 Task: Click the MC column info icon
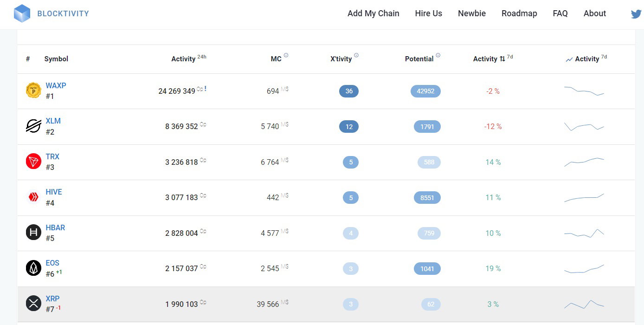286,55
